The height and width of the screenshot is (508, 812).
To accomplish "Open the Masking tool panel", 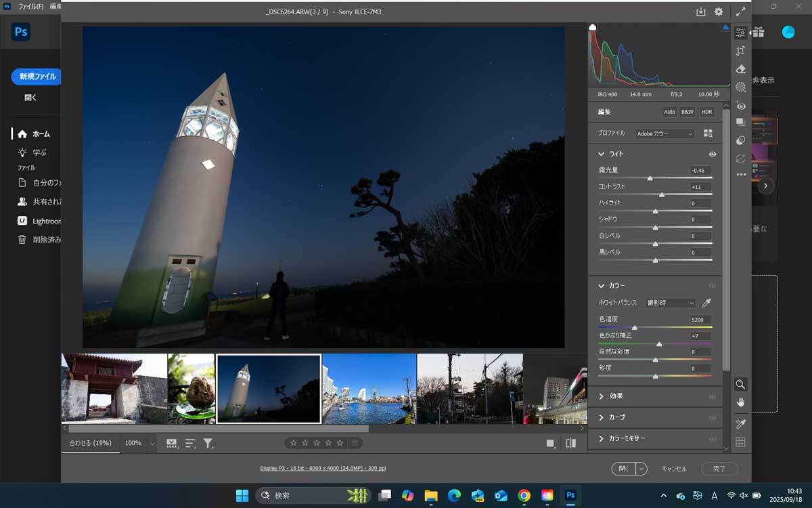I will click(x=741, y=87).
